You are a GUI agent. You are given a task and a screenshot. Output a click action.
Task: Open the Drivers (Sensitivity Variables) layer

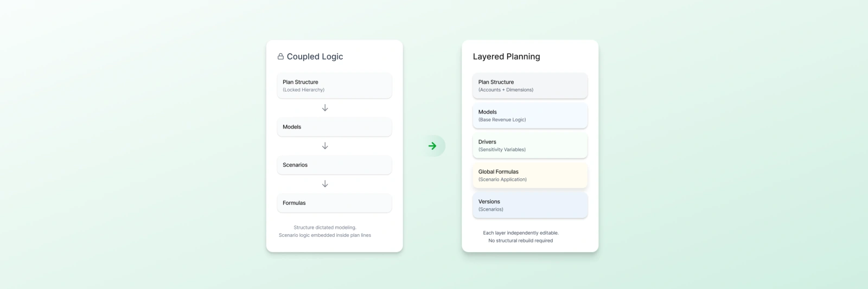pos(530,145)
